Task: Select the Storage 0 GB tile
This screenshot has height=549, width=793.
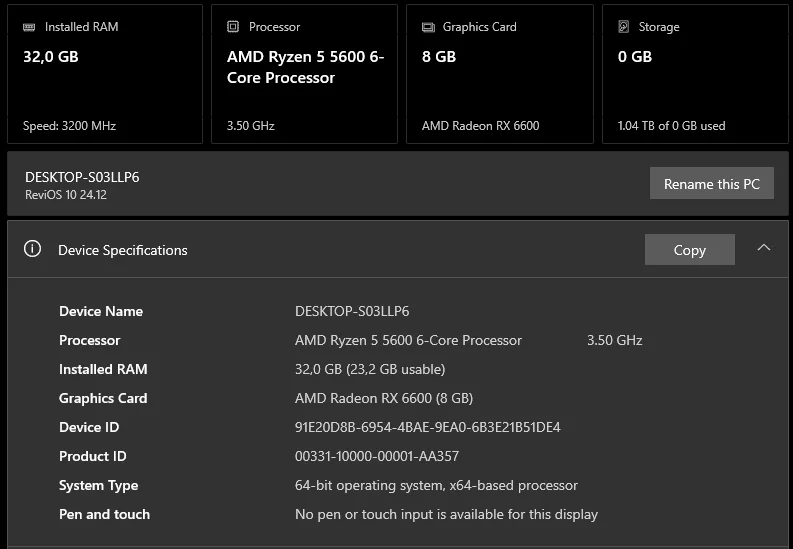Action: click(x=695, y=75)
